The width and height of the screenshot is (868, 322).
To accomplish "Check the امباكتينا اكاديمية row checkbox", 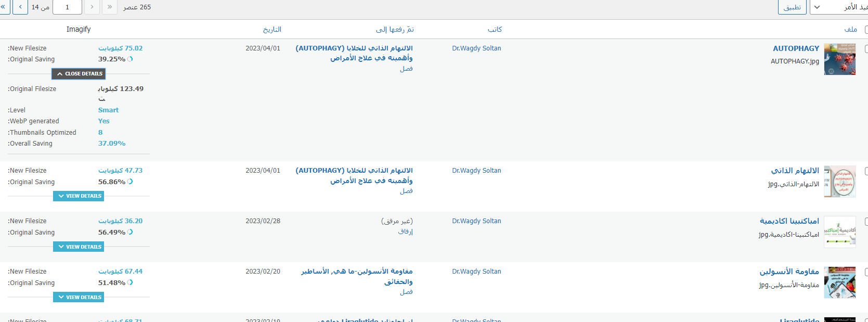I will (865, 222).
